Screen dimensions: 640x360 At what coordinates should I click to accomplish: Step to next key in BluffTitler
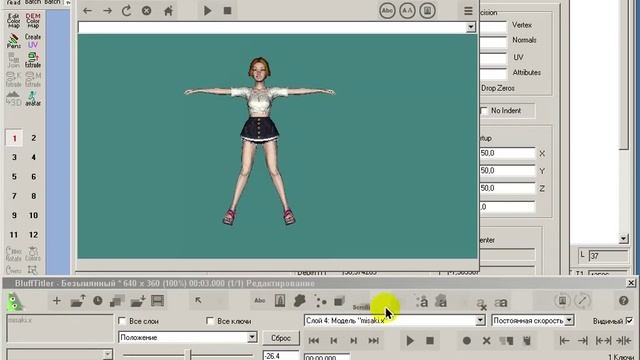[353, 340]
